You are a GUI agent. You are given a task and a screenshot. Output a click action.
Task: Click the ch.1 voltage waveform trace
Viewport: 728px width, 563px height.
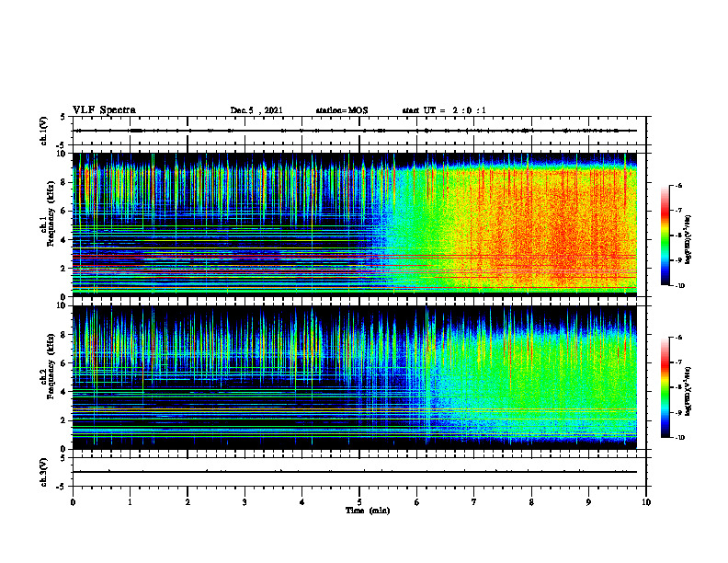(x=355, y=131)
